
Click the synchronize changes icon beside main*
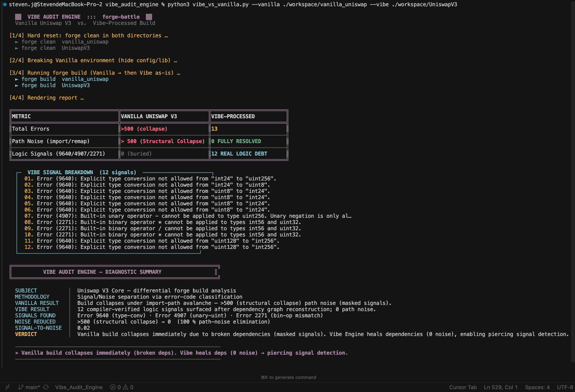click(x=46, y=387)
